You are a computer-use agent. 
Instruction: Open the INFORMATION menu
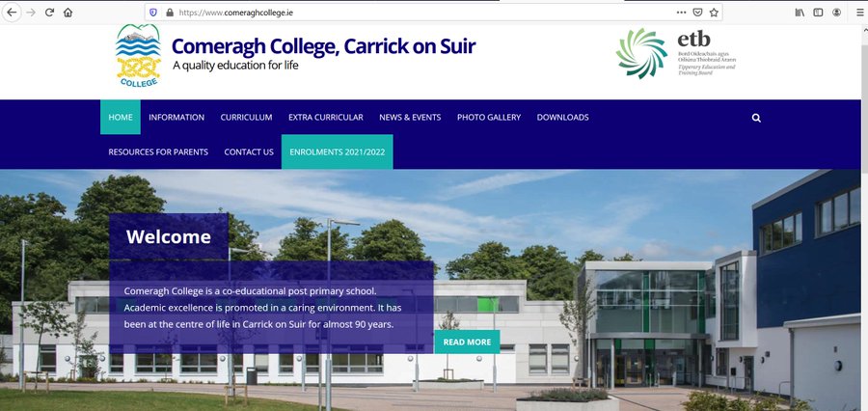click(176, 118)
